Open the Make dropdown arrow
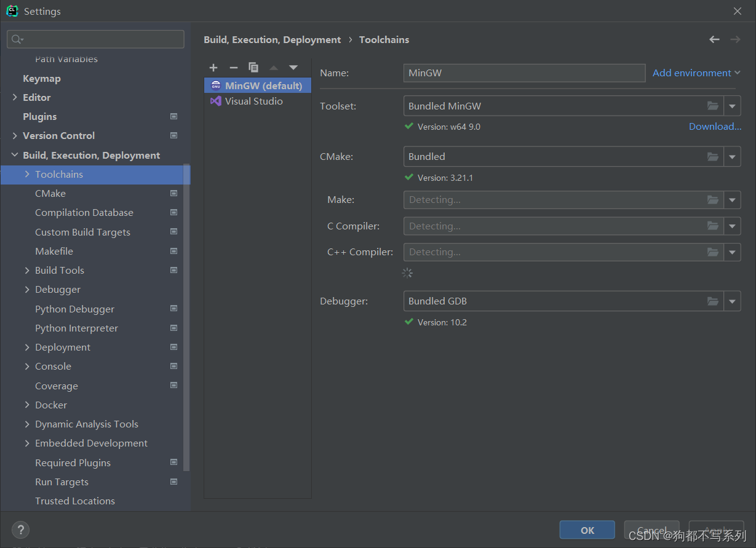Viewport: 756px width, 548px height. pyautogui.click(x=732, y=200)
